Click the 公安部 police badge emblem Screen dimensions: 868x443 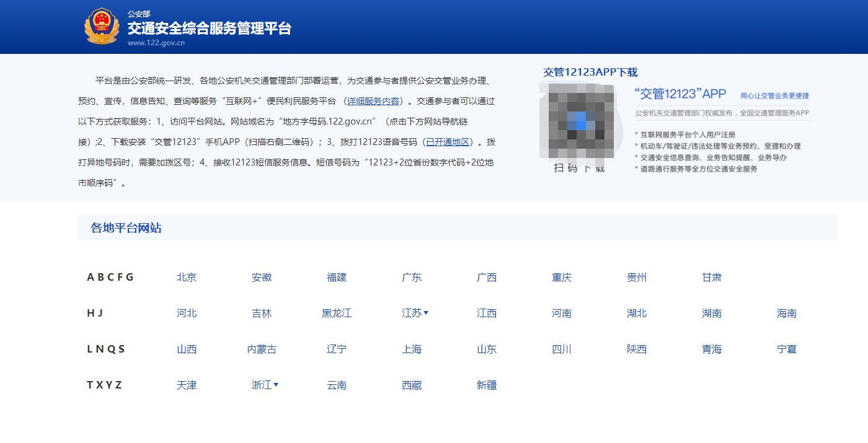(102, 26)
